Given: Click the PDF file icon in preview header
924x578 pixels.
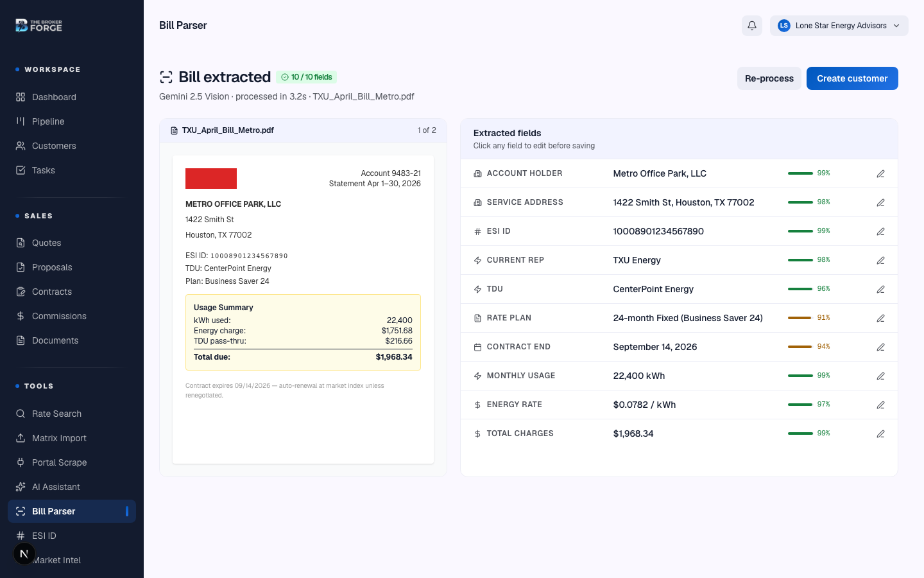Looking at the screenshot, I should 174,130.
